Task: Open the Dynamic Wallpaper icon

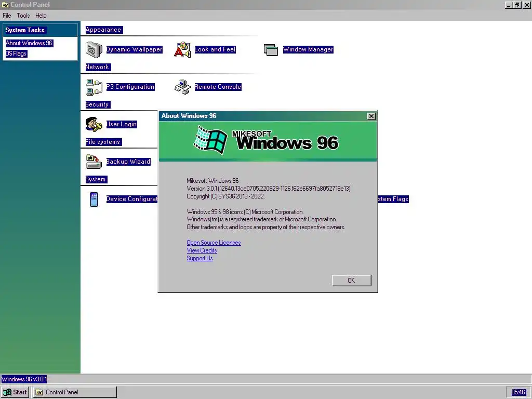Action: (94, 50)
